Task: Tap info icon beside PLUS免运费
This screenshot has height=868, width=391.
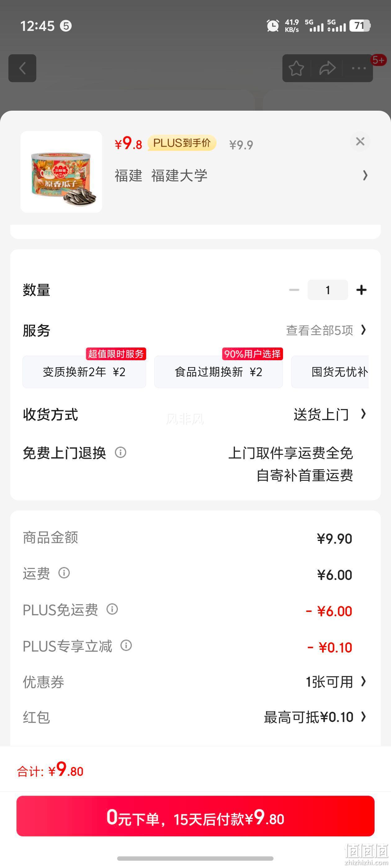Action: pyautogui.click(x=112, y=609)
